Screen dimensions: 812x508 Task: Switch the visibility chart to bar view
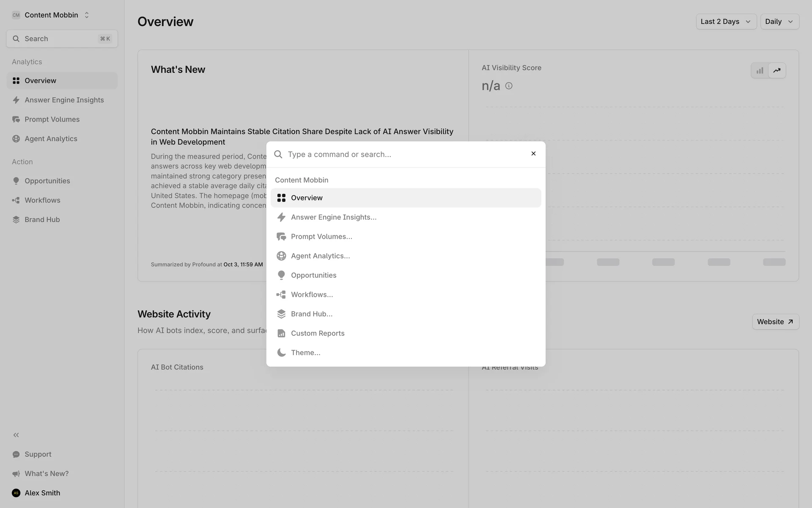click(x=760, y=71)
